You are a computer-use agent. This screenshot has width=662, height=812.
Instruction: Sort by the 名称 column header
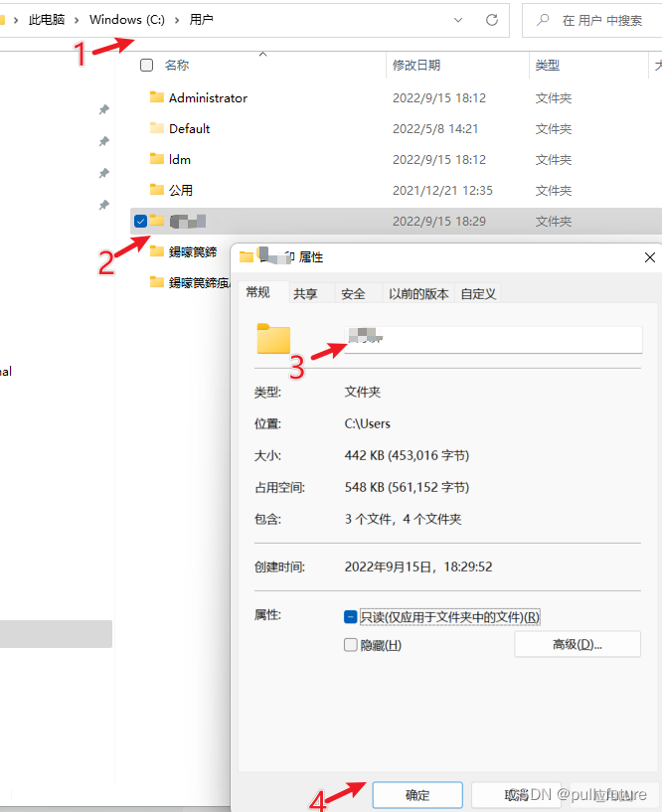tap(177, 66)
